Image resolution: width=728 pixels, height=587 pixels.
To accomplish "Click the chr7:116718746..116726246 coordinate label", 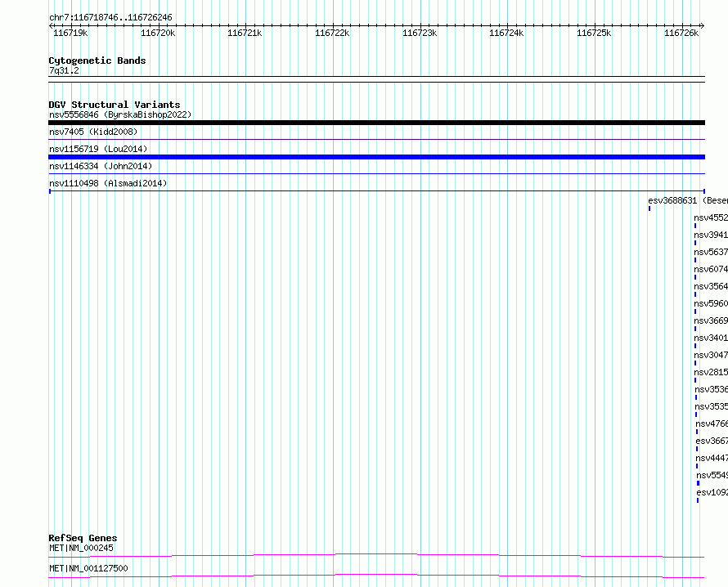I will click(x=110, y=18).
